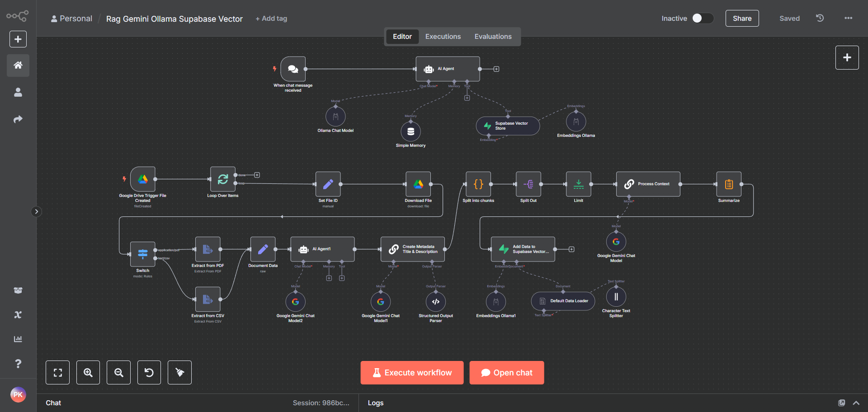Image resolution: width=868 pixels, height=412 pixels.
Task: Click the Share button
Action: pyautogui.click(x=742, y=19)
